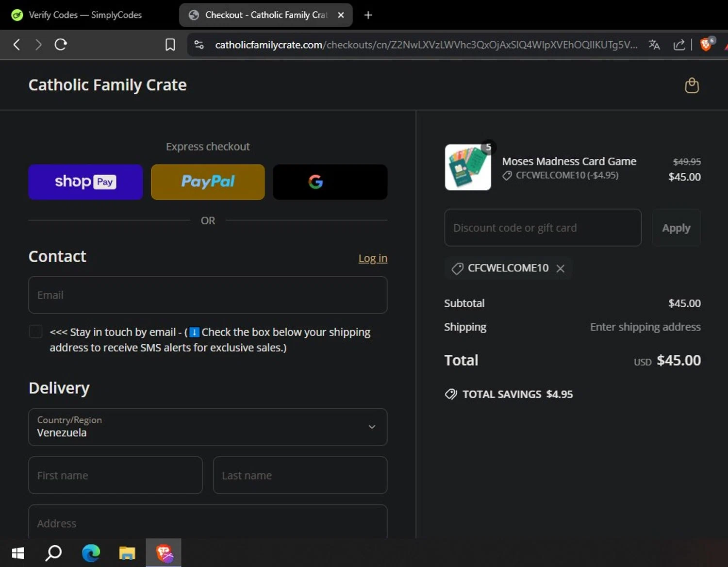Click the Address input field
Viewport: 728px width, 567px height.
coord(208,522)
